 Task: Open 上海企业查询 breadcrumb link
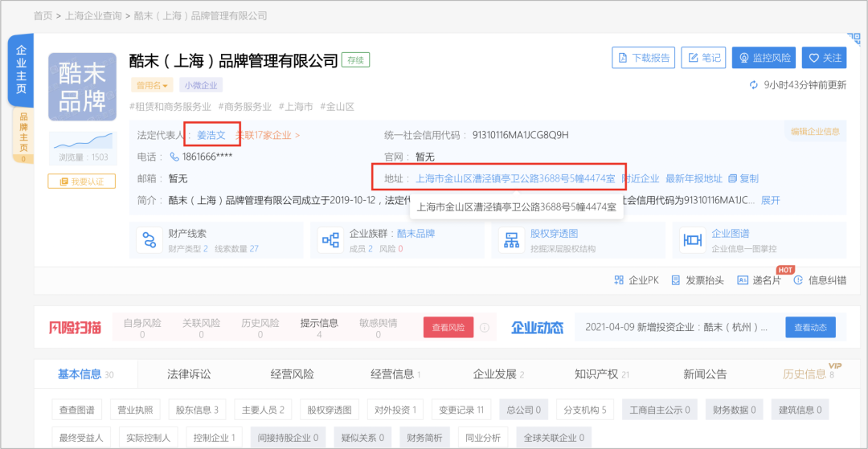click(93, 16)
